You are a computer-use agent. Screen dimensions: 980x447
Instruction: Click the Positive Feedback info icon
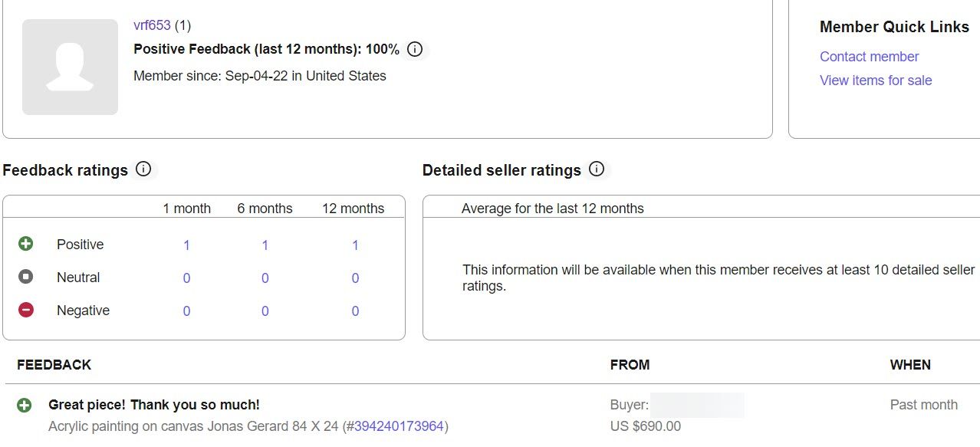415,50
